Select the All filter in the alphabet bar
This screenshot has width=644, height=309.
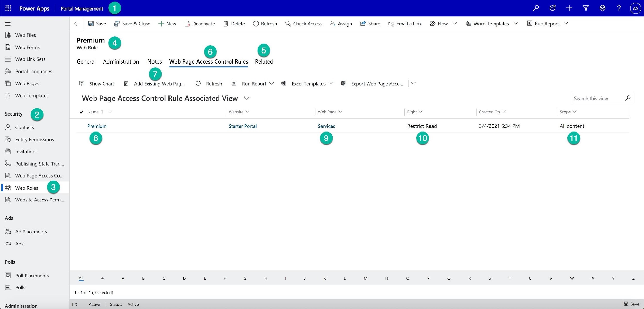(81, 278)
